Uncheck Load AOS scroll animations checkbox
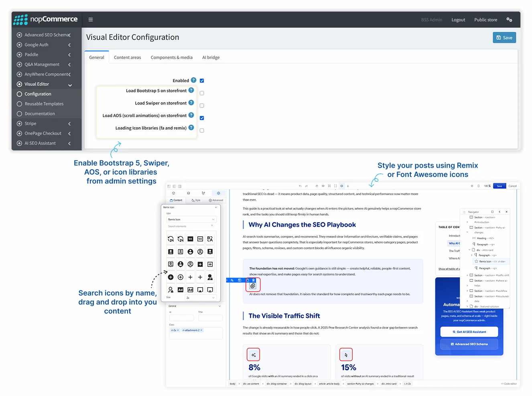 tap(202, 118)
